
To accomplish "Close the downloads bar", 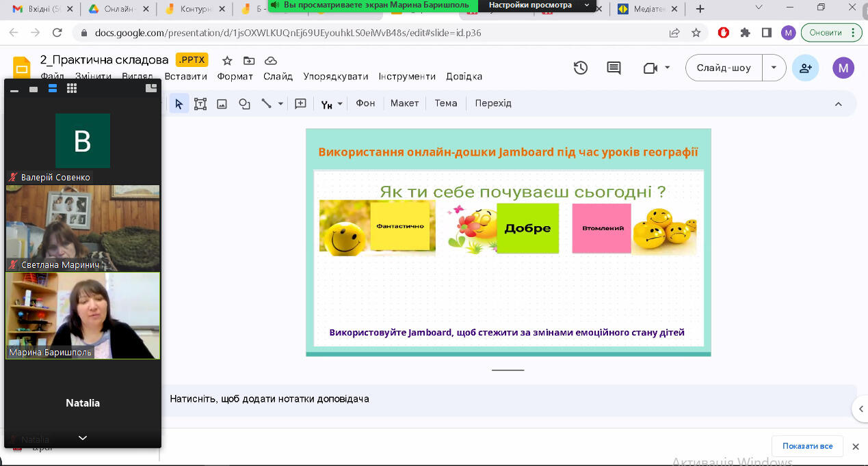I will tap(856, 447).
